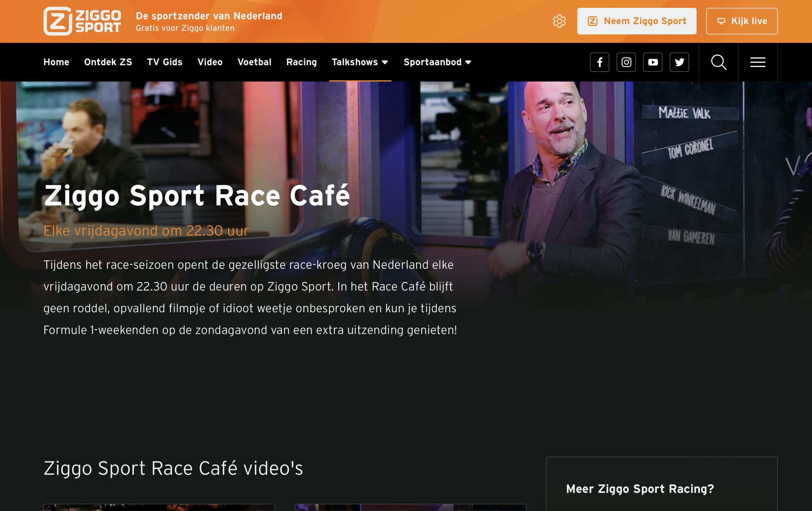This screenshot has height=511, width=812.
Task: Click the first Race Café video thumbnail
Action: coord(159,507)
